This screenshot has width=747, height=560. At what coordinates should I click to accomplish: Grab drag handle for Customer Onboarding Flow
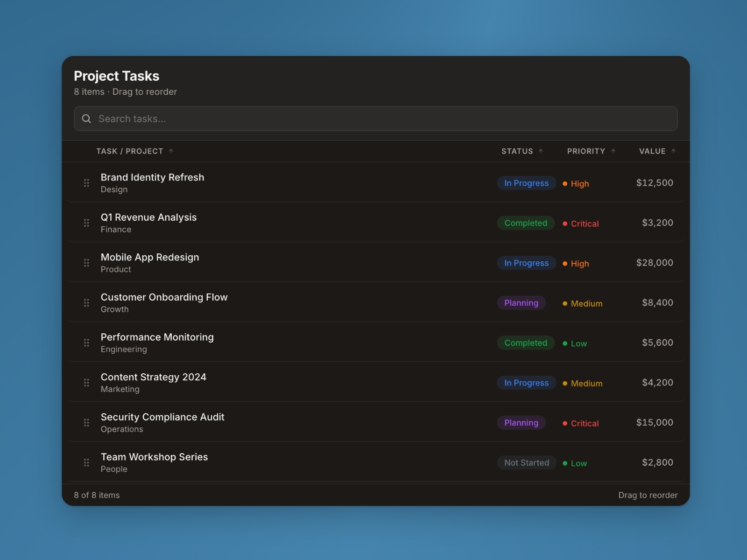pyautogui.click(x=86, y=303)
